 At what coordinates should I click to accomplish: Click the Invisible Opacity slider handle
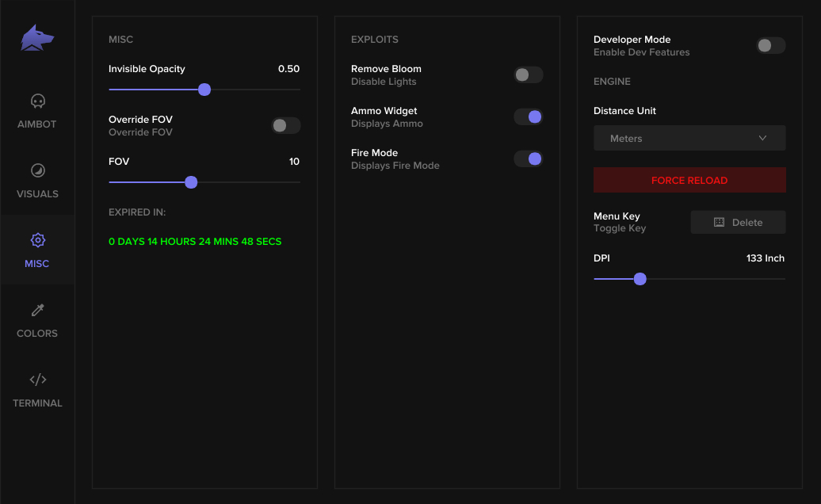[x=204, y=90]
